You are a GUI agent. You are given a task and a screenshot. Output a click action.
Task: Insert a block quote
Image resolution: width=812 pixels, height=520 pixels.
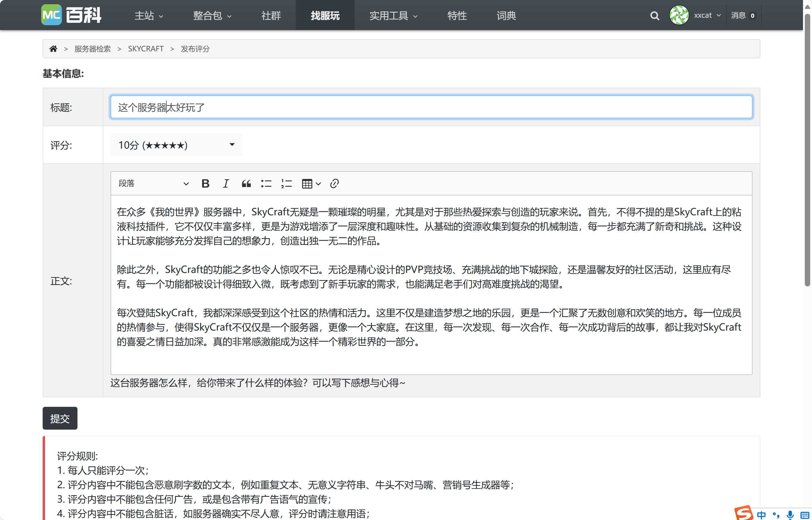(x=246, y=183)
